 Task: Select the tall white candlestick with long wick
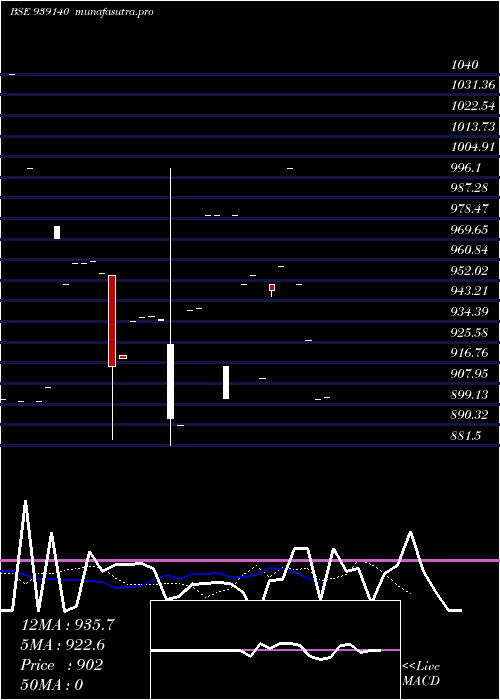(171, 307)
